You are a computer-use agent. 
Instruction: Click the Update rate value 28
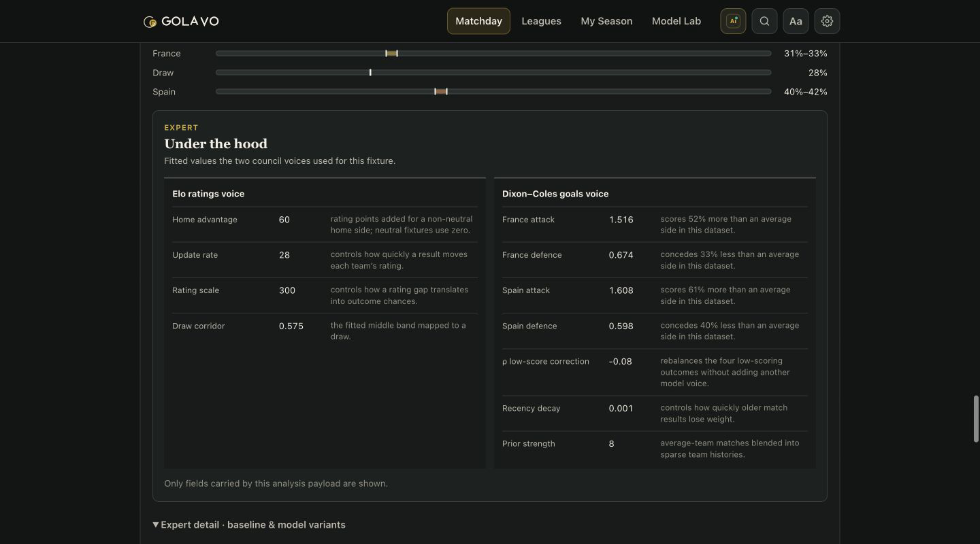[x=284, y=255]
